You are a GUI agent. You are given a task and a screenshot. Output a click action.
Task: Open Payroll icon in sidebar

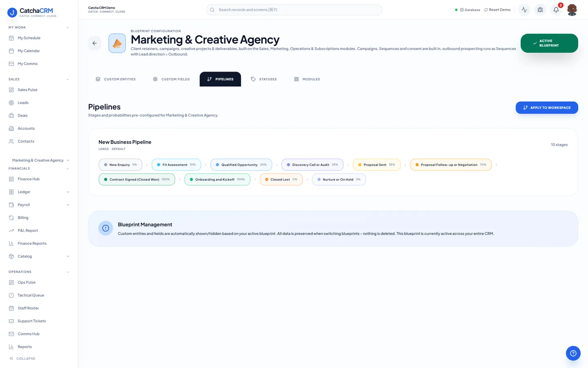pyautogui.click(x=11, y=205)
